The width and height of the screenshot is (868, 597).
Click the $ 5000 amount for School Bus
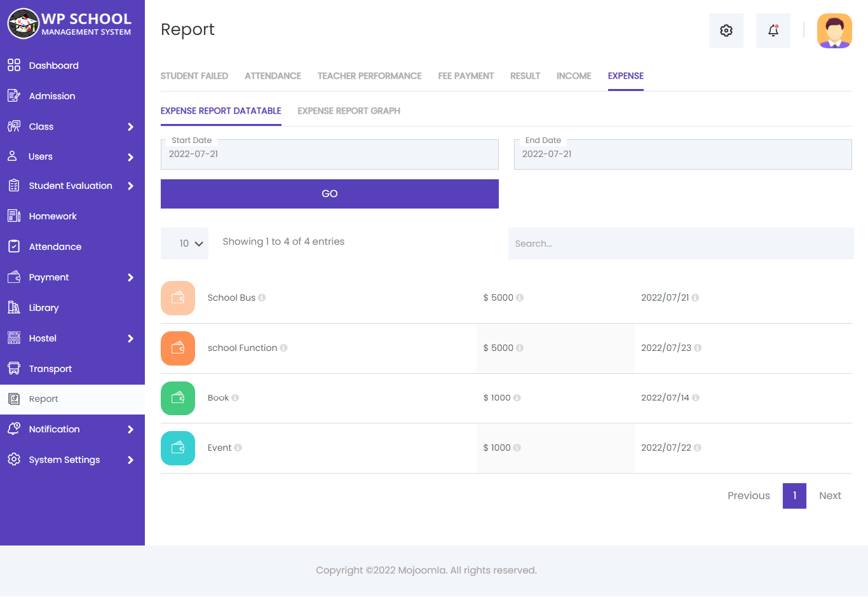click(498, 298)
